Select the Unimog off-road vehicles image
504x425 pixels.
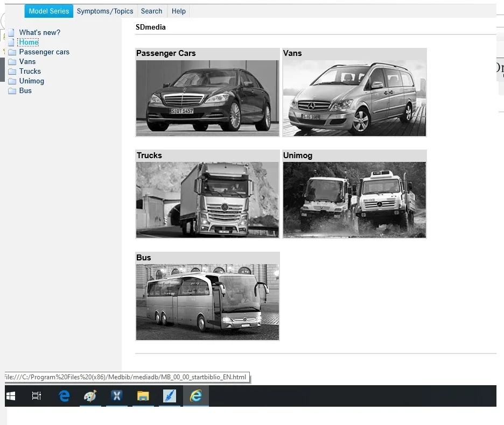click(354, 200)
